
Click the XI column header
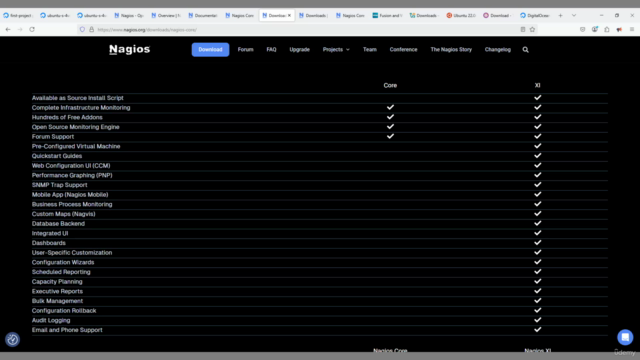538,85
